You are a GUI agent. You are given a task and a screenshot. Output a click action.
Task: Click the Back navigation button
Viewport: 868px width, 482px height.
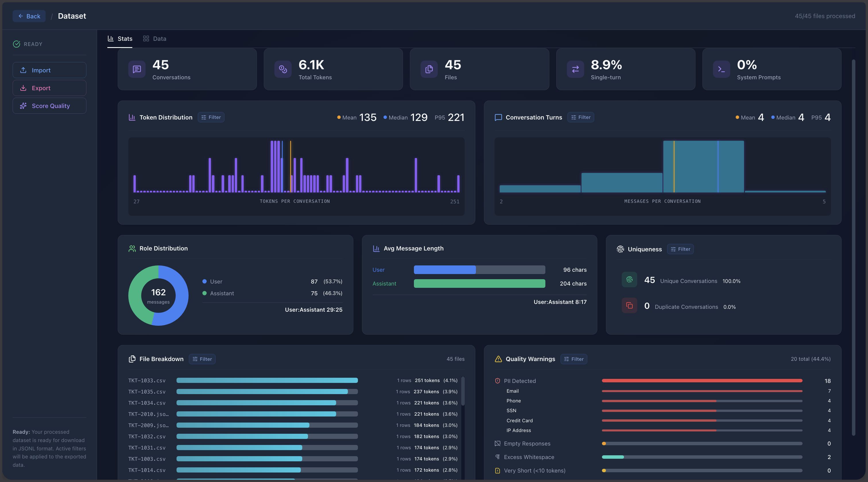tap(29, 16)
